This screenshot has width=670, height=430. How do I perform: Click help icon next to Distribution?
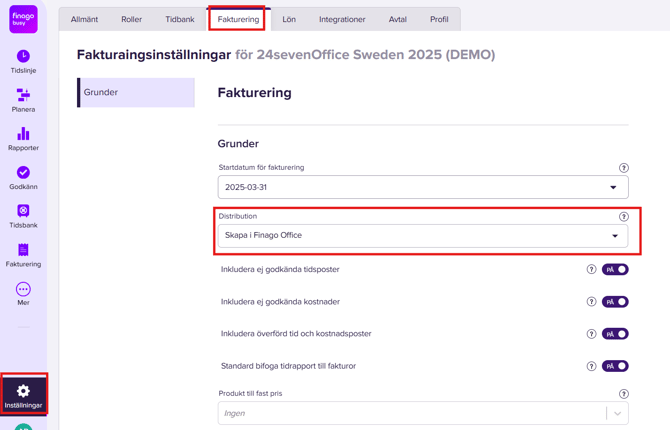623,217
